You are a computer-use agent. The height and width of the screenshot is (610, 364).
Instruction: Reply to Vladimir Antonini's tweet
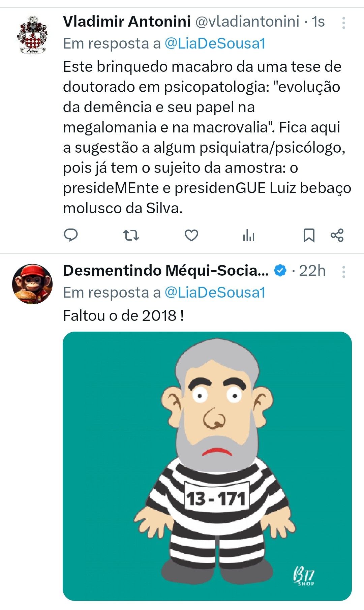[x=71, y=235]
